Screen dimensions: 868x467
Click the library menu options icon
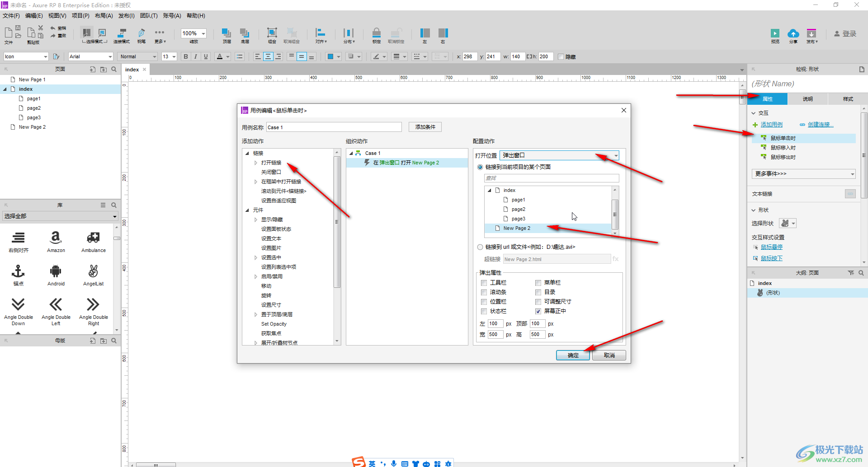pos(103,205)
